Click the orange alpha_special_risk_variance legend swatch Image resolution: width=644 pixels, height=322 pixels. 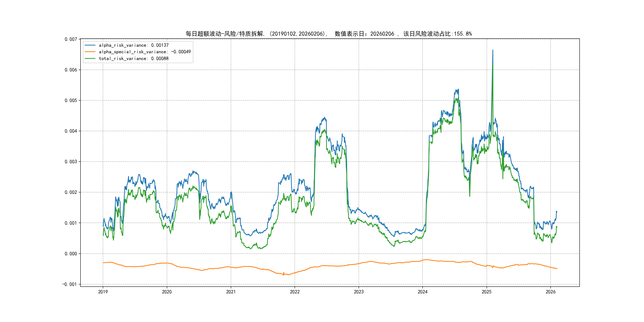coord(90,52)
